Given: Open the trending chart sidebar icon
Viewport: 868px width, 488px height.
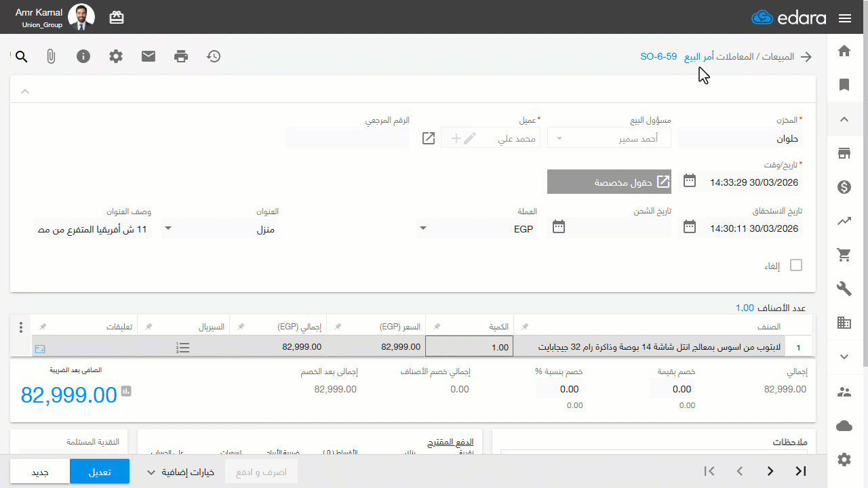Looking at the screenshot, I should tap(844, 221).
